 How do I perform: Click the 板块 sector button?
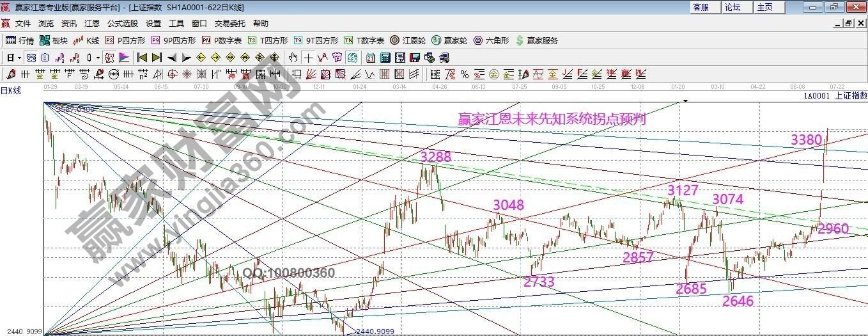click(x=54, y=40)
